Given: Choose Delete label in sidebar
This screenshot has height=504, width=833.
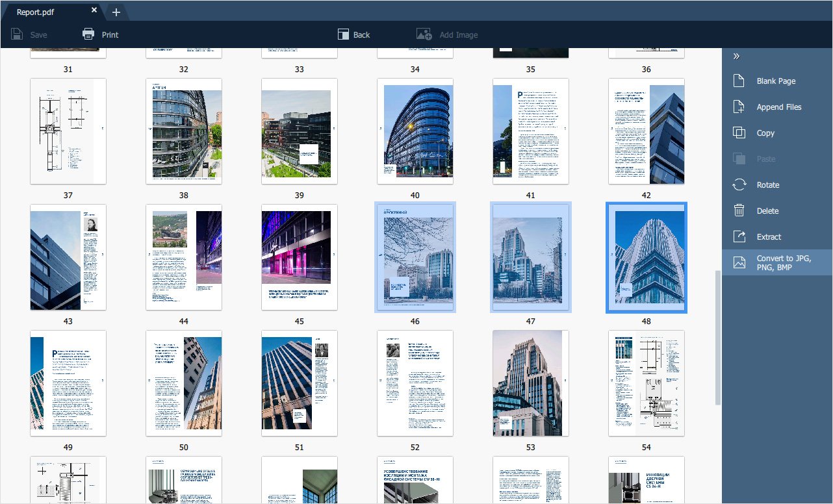Looking at the screenshot, I should point(767,211).
